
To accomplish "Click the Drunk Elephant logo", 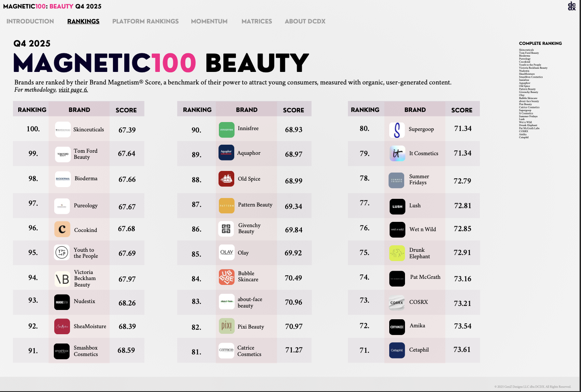I will click(x=397, y=253).
